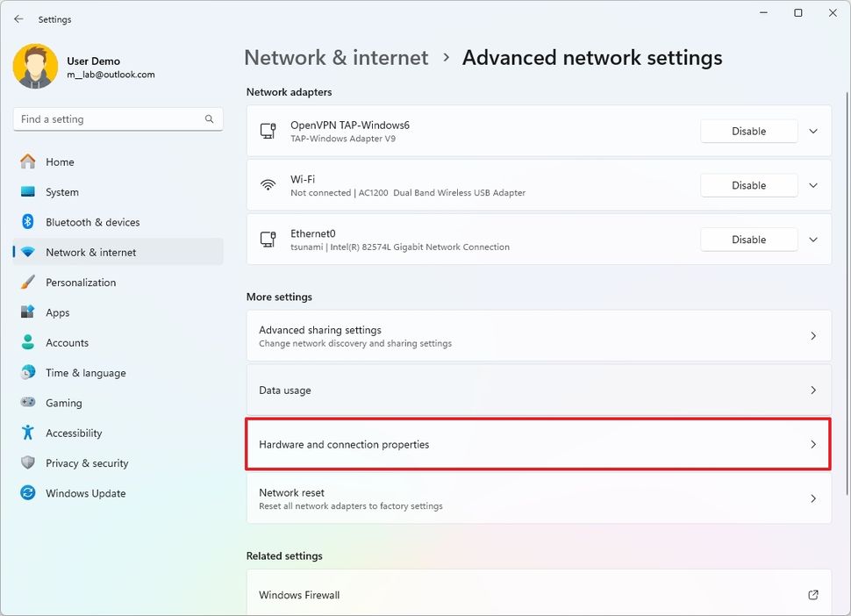The image size is (851, 616).
Task: Disable the Wi-Fi adapter
Action: pos(748,185)
